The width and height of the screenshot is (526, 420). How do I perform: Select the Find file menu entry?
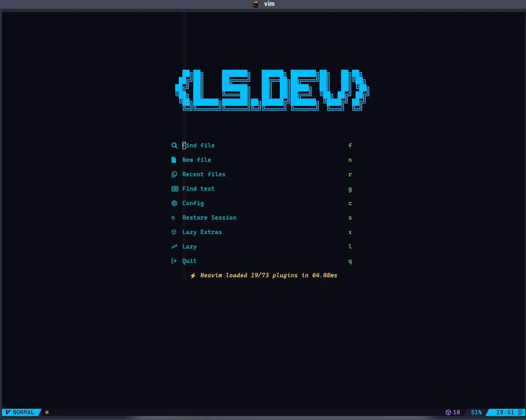(x=261, y=145)
